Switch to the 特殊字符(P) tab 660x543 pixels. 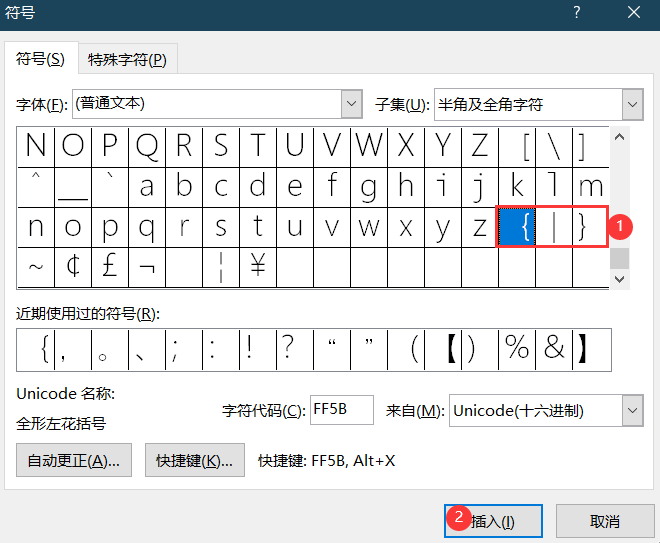(x=127, y=59)
